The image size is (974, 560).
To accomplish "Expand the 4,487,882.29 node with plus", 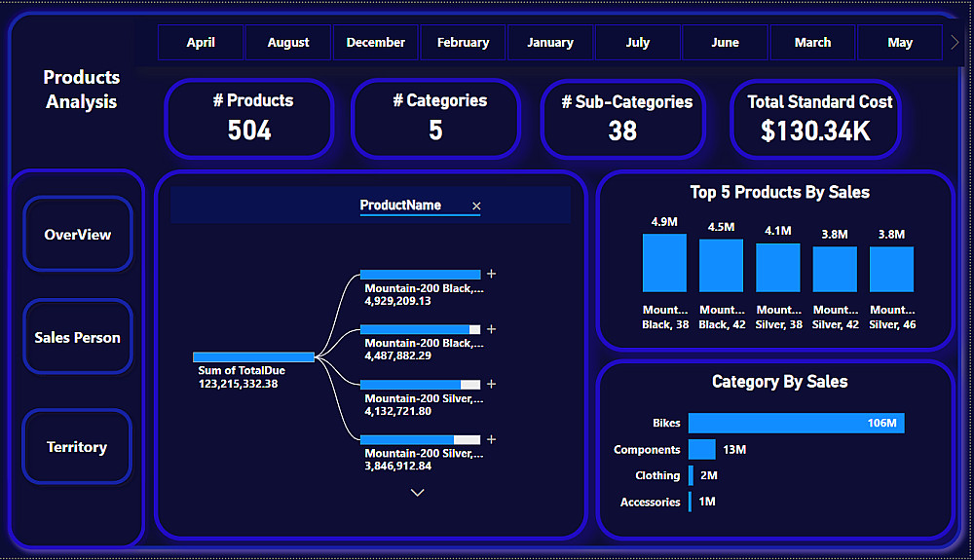I will pyautogui.click(x=491, y=329).
